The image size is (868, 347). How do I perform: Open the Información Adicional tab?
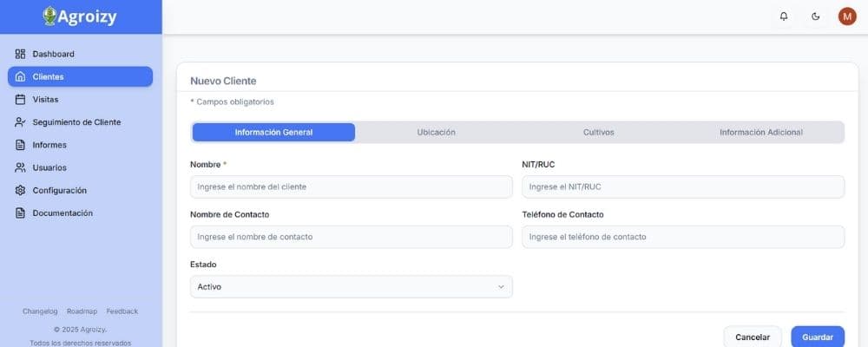(760, 132)
